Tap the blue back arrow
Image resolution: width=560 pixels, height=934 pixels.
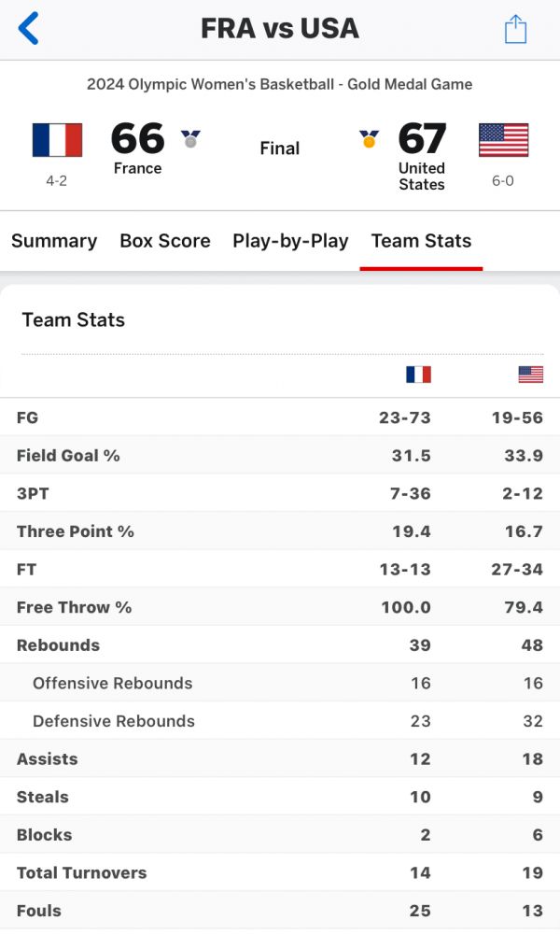[x=29, y=29]
